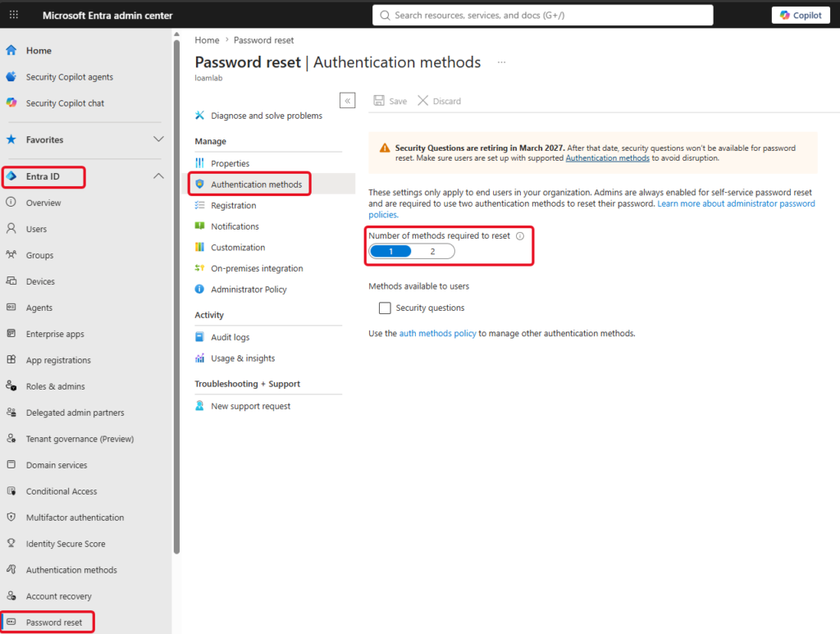Screen dimensions: 840x634
Task: Click the Copilot button
Action: click(x=801, y=15)
